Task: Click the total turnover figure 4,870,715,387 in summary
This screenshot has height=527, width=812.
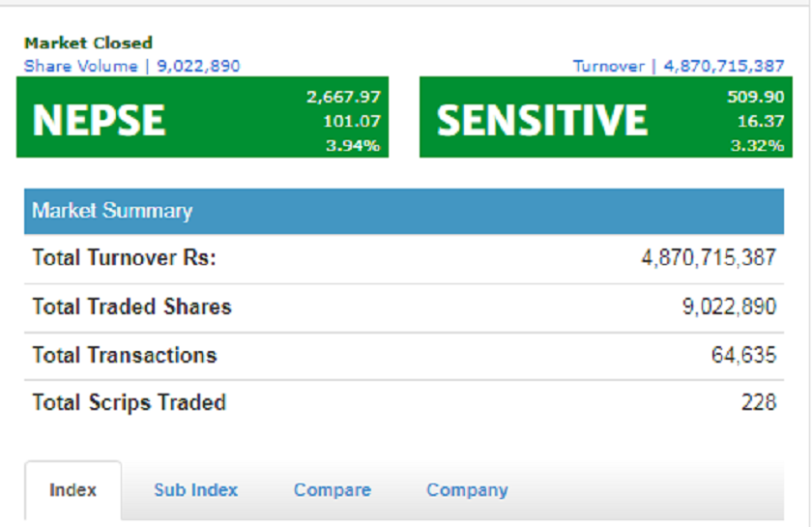Action: tap(708, 258)
